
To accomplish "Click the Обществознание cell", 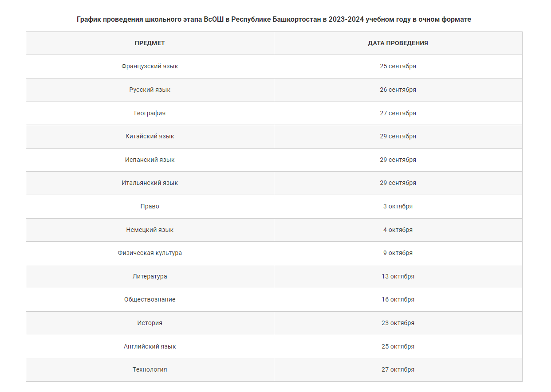I will [x=150, y=300].
